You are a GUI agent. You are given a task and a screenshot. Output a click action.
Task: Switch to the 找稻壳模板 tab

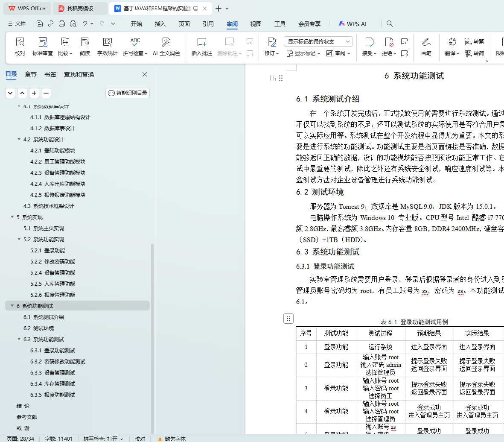click(x=80, y=9)
